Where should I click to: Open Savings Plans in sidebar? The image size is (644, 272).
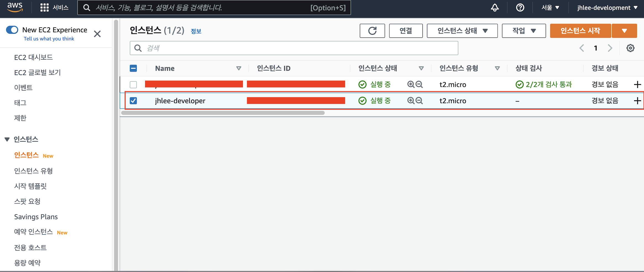pyautogui.click(x=36, y=217)
